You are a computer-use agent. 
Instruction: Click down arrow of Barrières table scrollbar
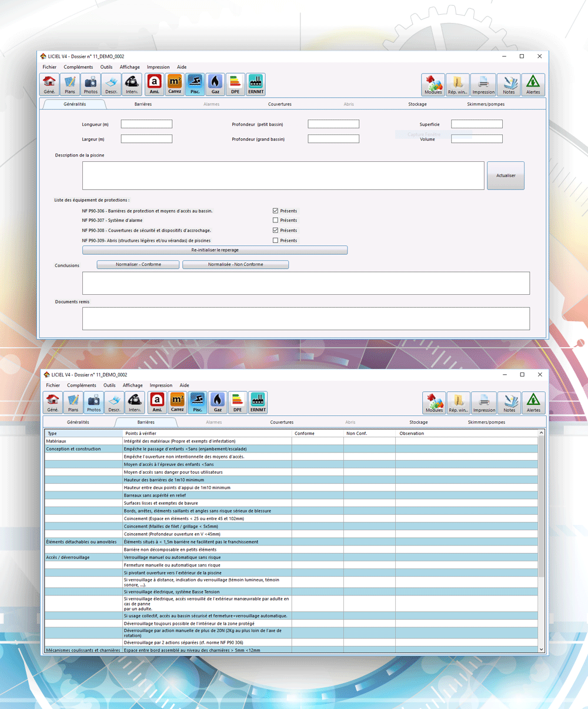click(542, 649)
